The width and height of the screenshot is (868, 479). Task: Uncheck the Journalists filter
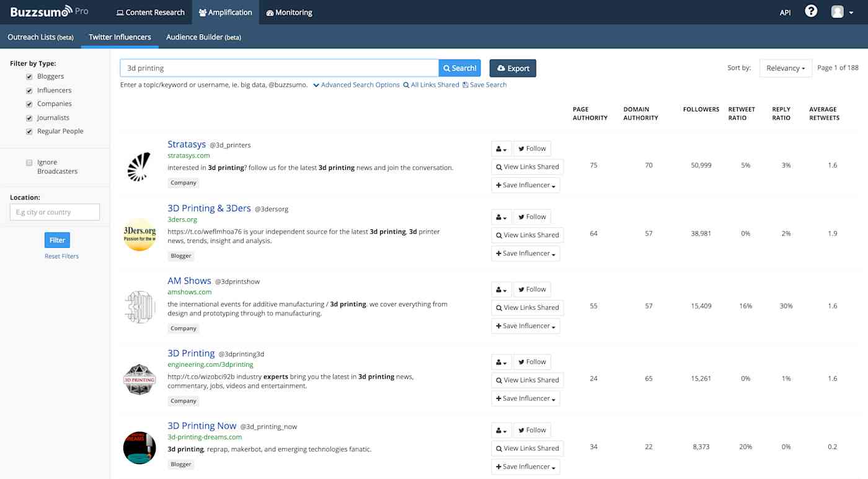click(29, 117)
